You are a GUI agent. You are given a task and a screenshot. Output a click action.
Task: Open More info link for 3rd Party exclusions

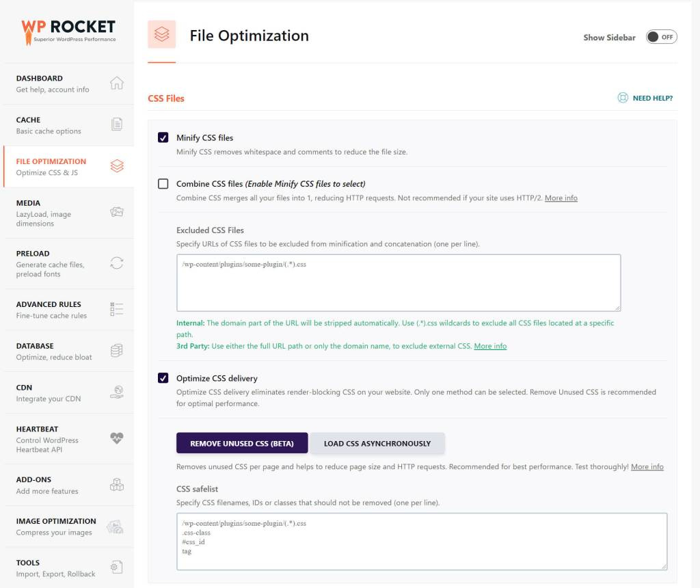(x=490, y=346)
